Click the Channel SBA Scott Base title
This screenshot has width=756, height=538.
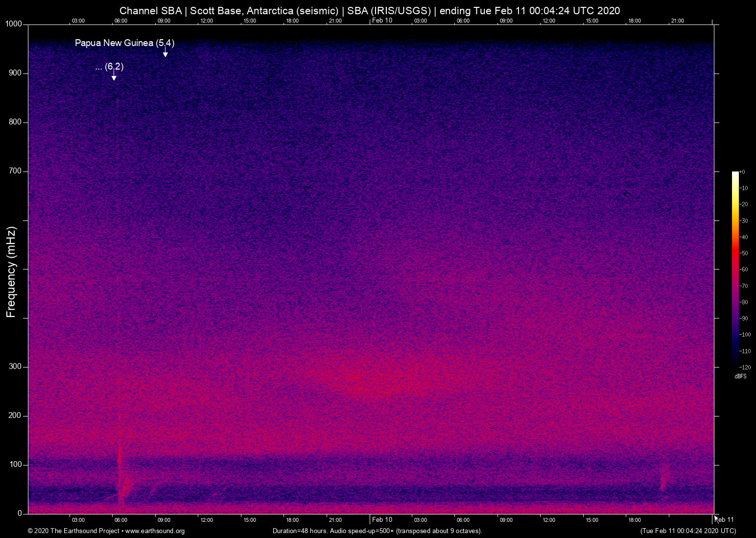pos(370,11)
